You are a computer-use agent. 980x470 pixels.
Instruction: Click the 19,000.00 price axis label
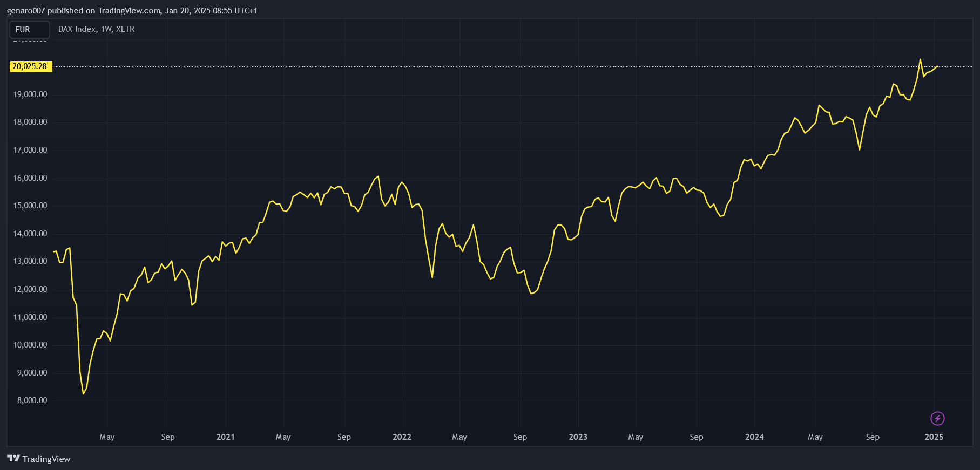pyautogui.click(x=30, y=94)
